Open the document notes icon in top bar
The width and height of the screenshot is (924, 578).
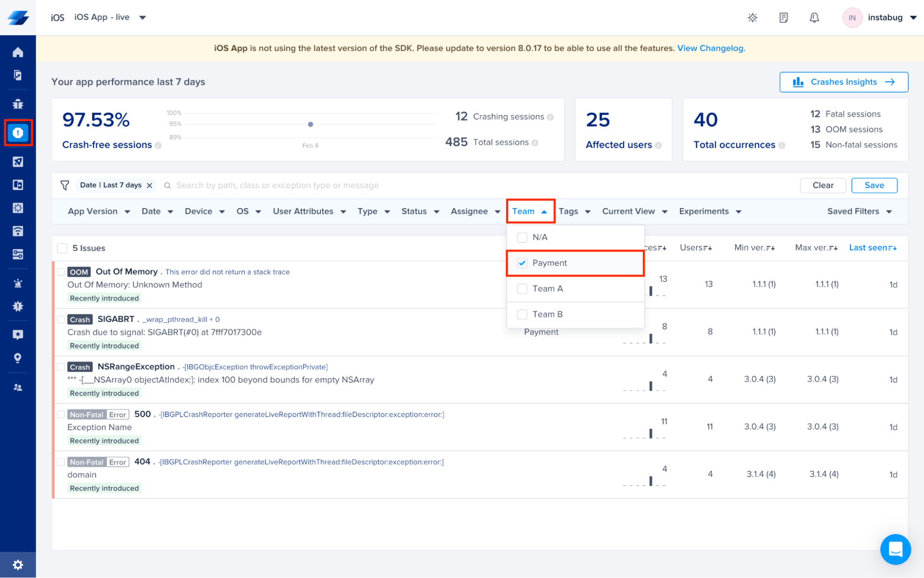[x=783, y=18]
